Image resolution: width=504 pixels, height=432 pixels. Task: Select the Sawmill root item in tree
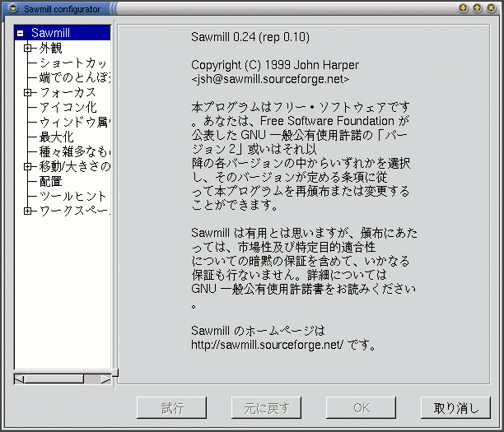pyautogui.click(x=50, y=33)
